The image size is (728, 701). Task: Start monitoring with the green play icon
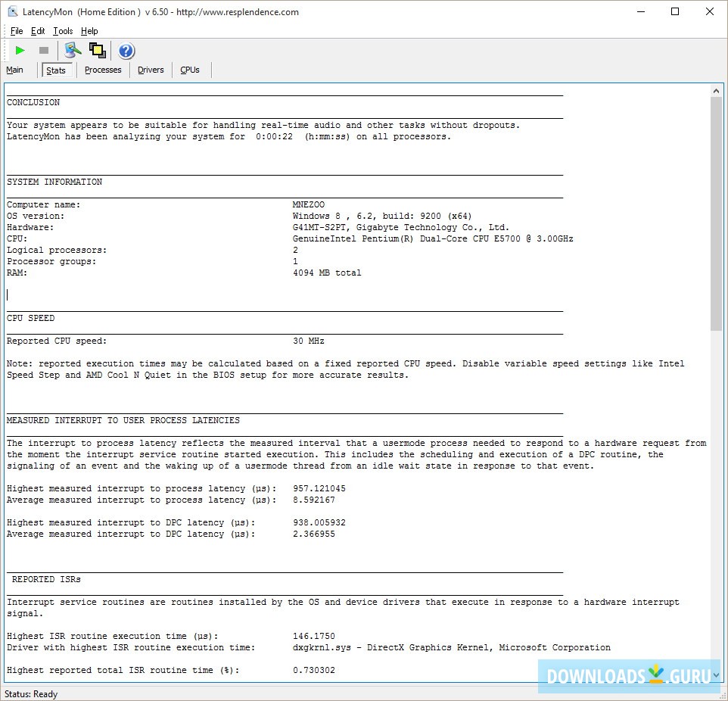20,50
